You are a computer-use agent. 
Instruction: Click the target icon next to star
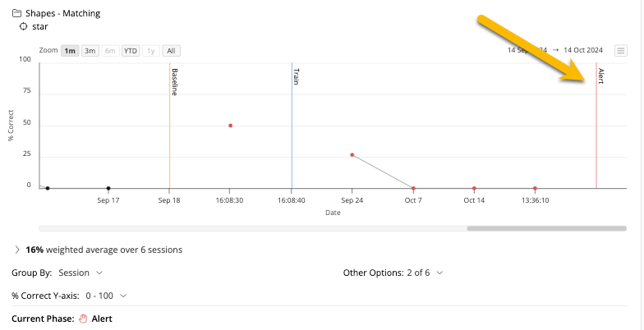(23, 26)
